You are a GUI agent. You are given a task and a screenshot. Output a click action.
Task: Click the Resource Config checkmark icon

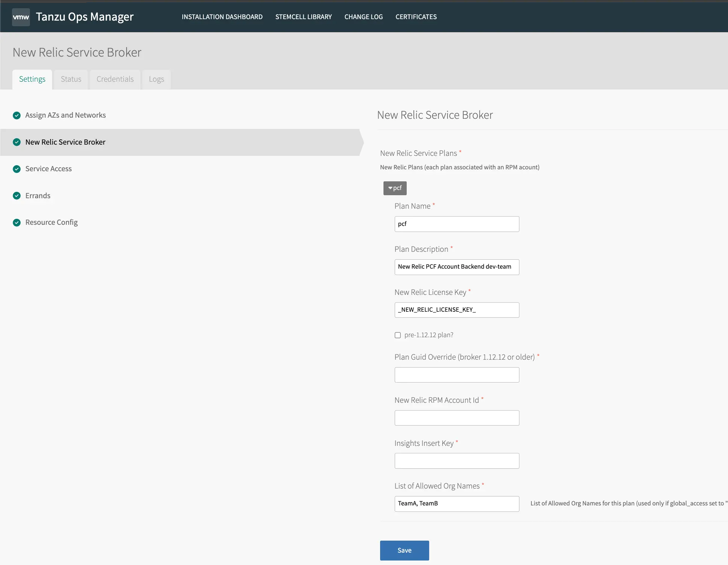[16, 222]
